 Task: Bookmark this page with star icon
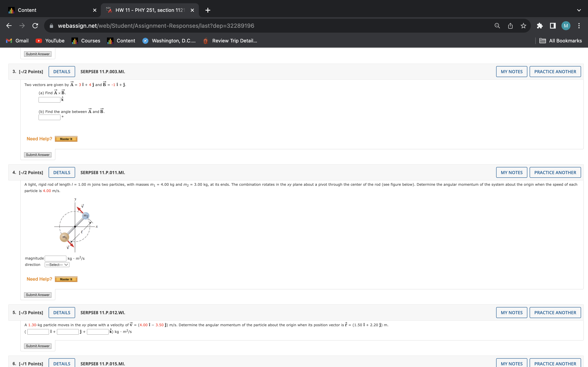click(x=523, y=26)
